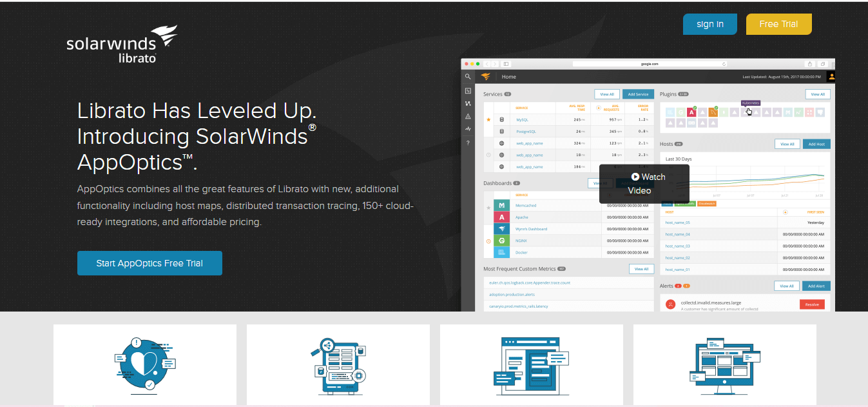Click the orange SolarWinds icon beside Home
The image size is (868, 407).
tap(486, 76)
